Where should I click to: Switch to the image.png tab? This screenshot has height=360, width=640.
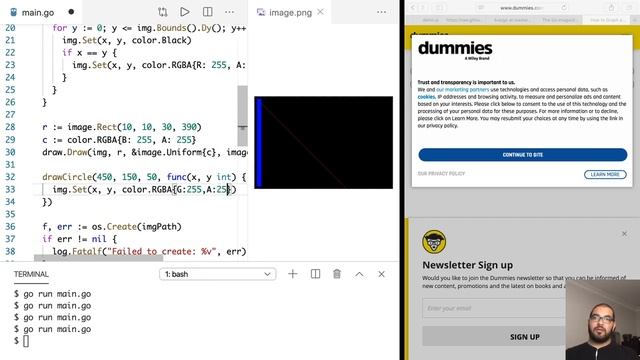(290, 13)
